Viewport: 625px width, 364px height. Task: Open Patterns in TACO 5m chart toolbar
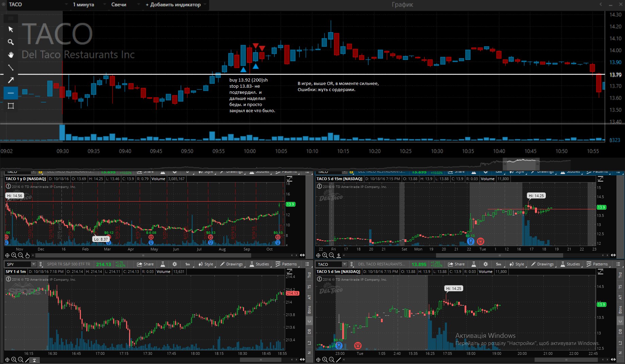coord(597,264)
